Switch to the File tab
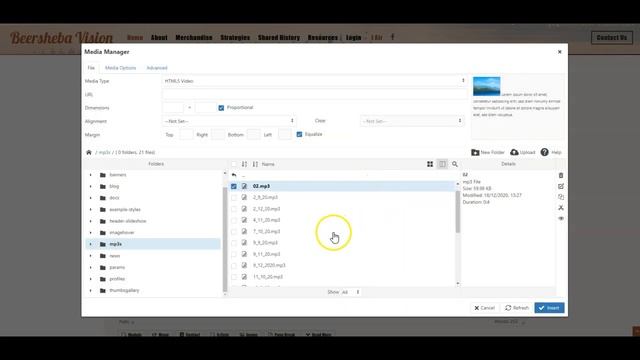Viewport: 640px width, 360px height. click(x=91, y=68)
